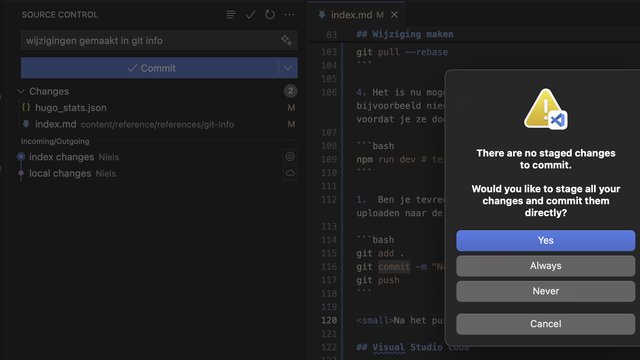Image resolution: width=640 pixels, height=360 pixels.
Task: Open index.md in the changes list
Action: 56,124
